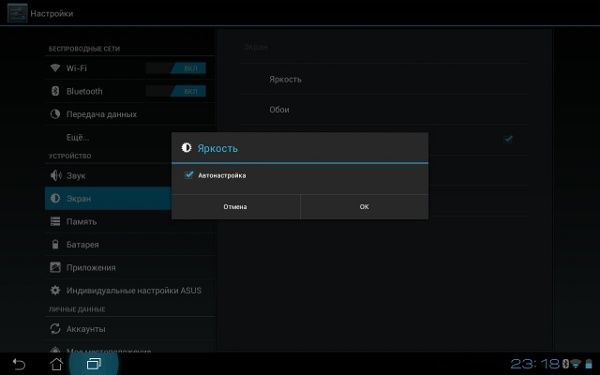Select the Экран settings item

[x=108, y=198]
